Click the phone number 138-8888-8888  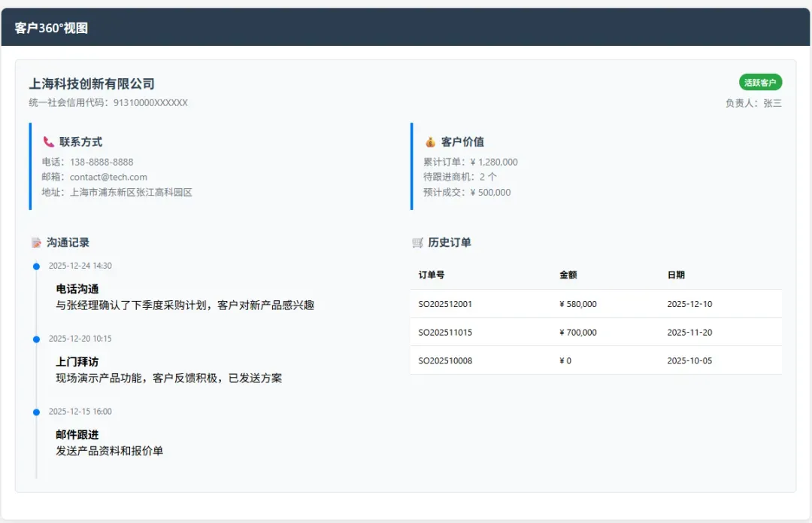click(x=101, y=162)
